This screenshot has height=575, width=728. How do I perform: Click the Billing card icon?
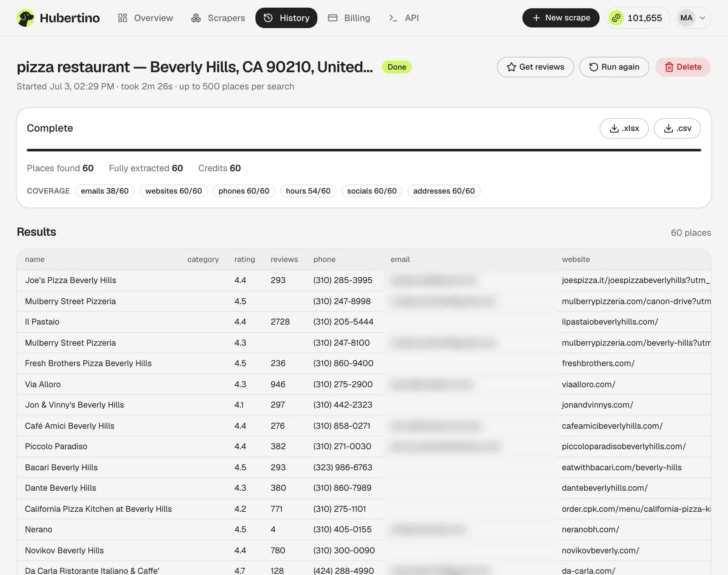[x=333, y=18]
